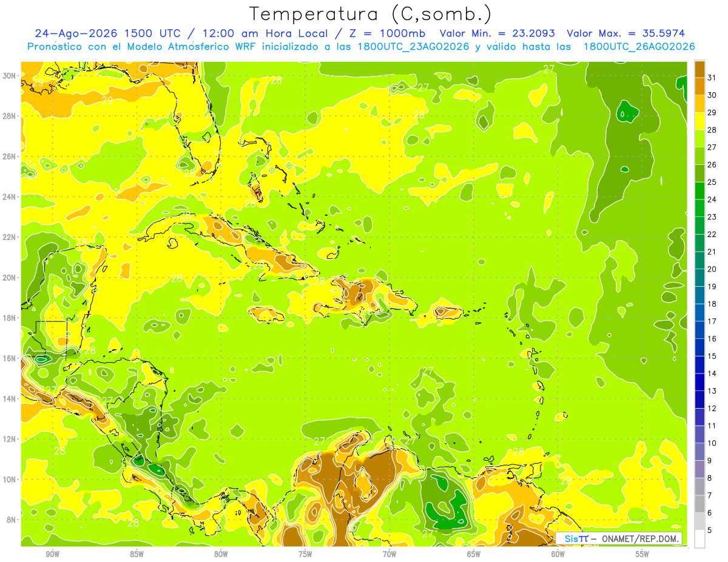Click the "24N" latitude label
The width and height of the screenshot is (728, 562).
pyautogui.click(x=9, y=197)
